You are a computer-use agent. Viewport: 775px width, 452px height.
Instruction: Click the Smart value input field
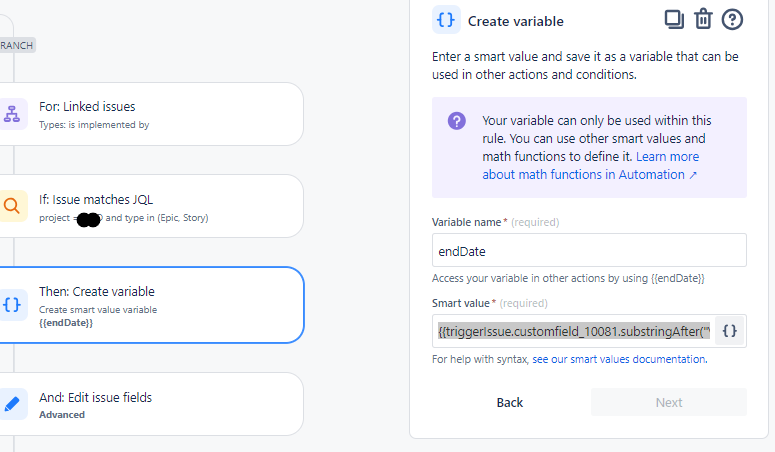point(573,331)
